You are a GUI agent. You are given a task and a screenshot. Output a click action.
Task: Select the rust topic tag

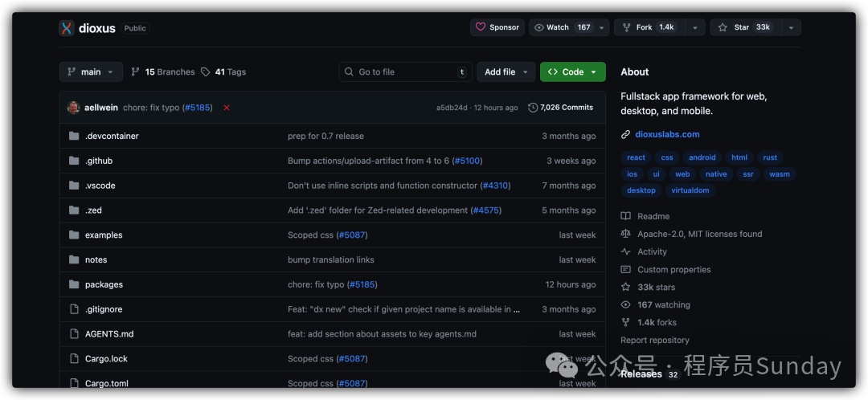pos(770,157)
